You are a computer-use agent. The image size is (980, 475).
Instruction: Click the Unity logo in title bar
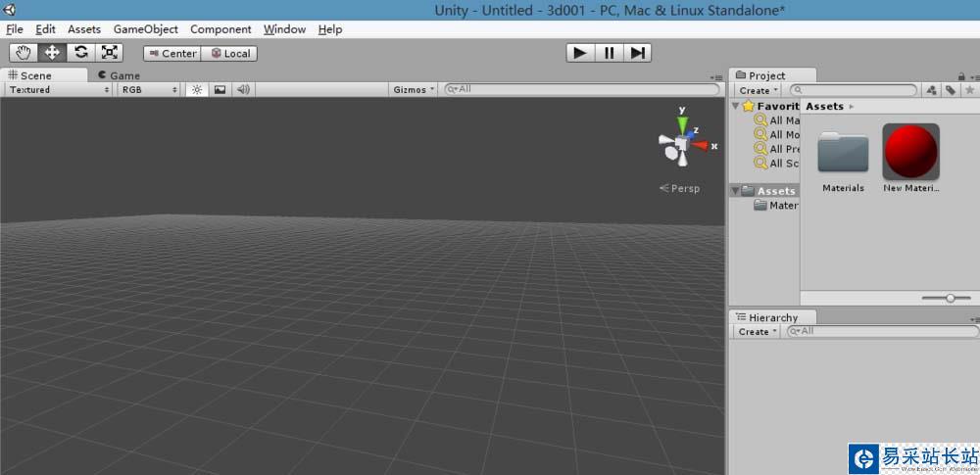[10, 10]
